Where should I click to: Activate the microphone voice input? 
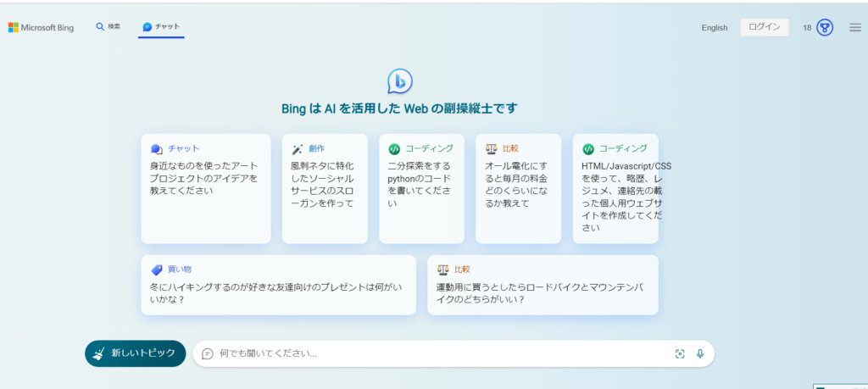click(x=700, y=354)
